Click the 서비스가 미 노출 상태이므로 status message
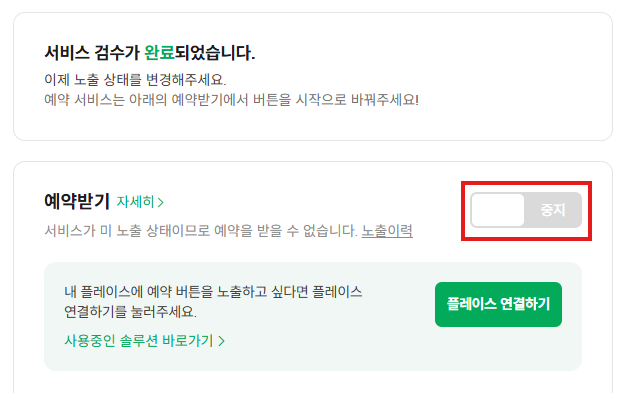The image size is (629, 393). pos(201,231)
